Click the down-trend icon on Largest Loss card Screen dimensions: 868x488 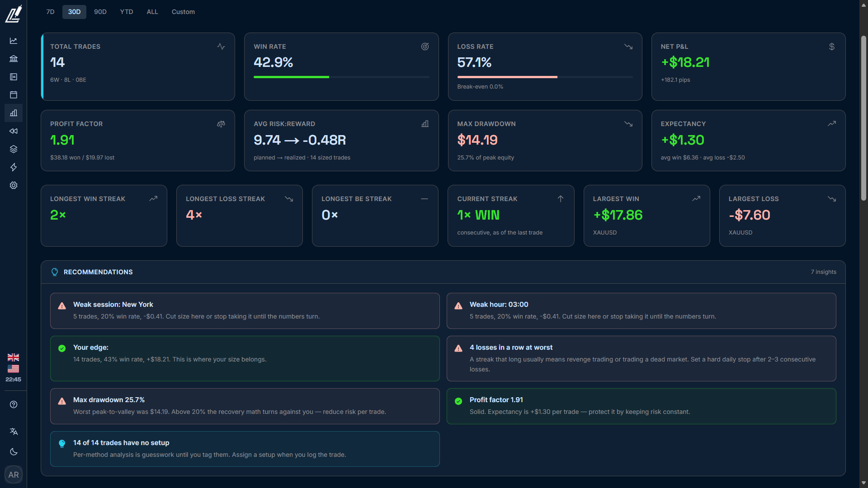832,199
